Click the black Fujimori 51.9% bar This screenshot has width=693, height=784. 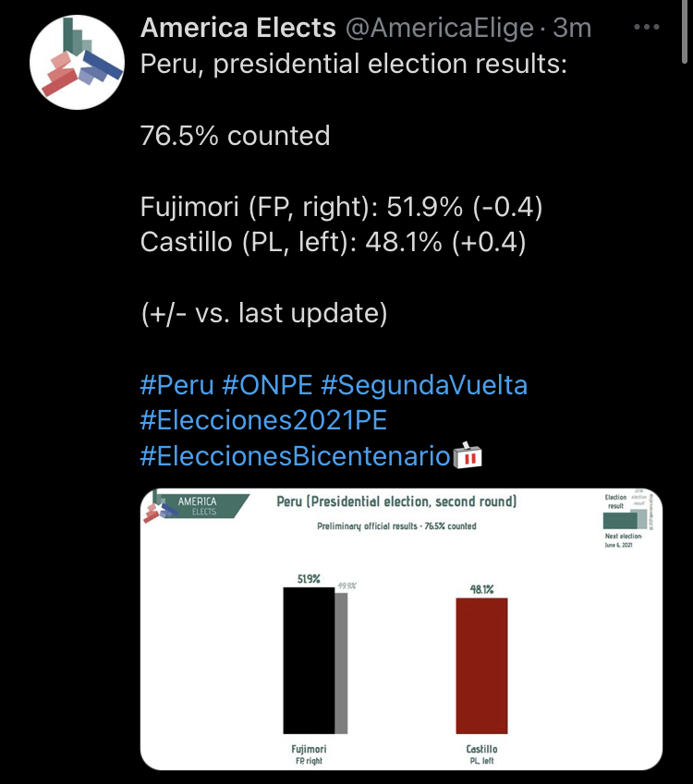[309, 660]
